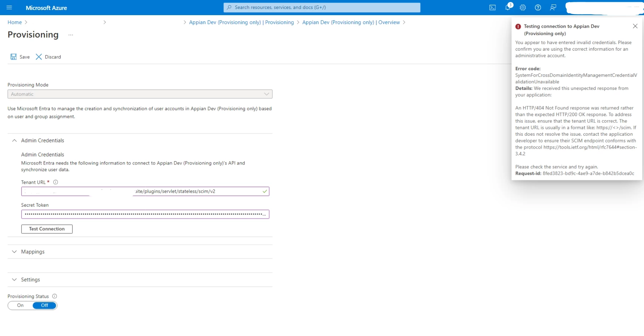Open Cloud Shell from the top bar

point(492,7)
